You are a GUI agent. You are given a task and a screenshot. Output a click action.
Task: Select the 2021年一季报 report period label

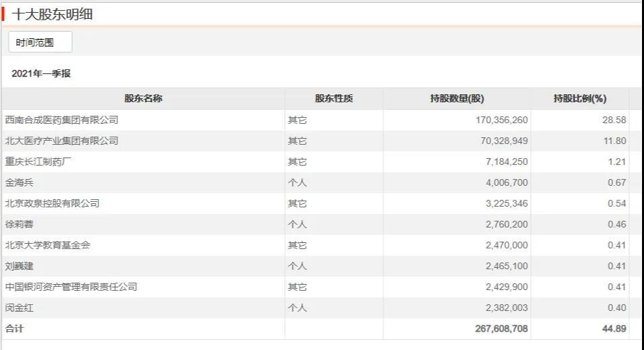41,73
